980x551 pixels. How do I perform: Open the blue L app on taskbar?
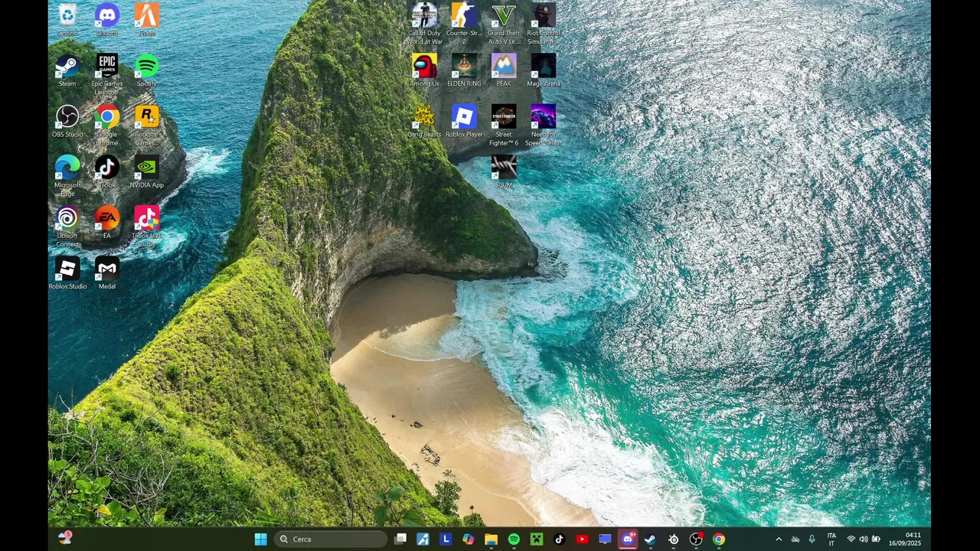pos(446,540)
